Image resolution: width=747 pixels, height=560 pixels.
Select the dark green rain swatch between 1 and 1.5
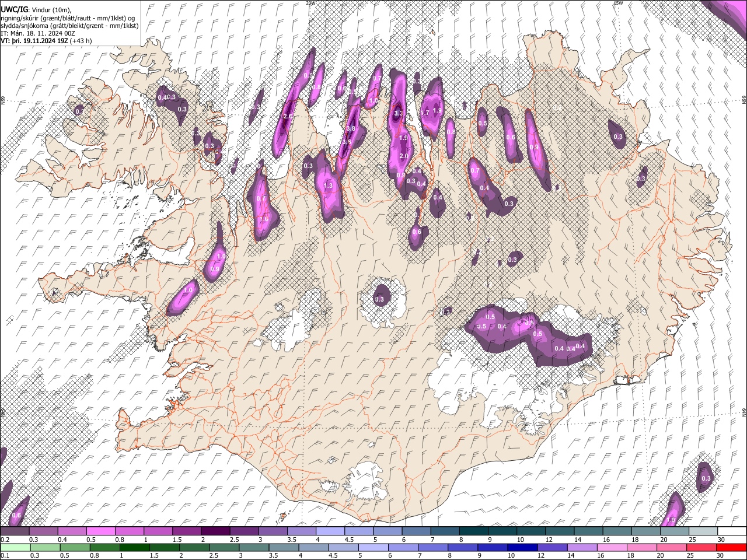[135, 547]
